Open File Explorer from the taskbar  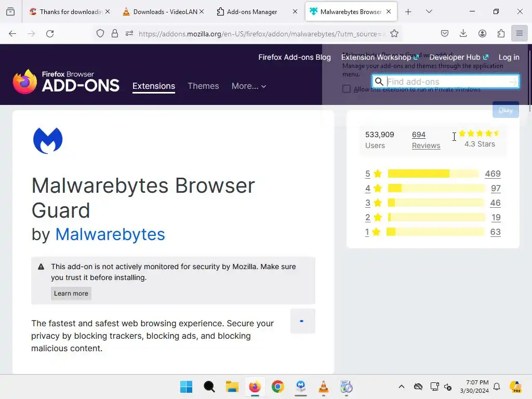point(232,387)
